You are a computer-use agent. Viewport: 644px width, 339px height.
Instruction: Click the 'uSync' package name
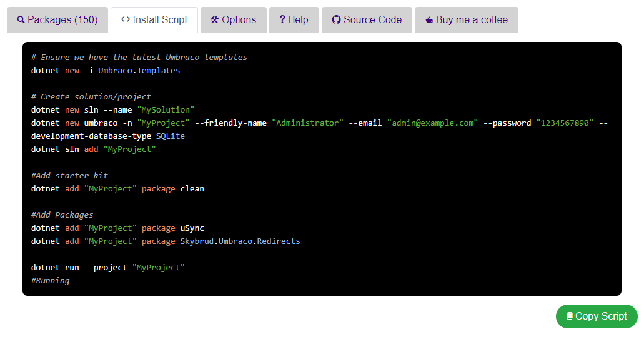pyautogui.click(x=192, y=228)
